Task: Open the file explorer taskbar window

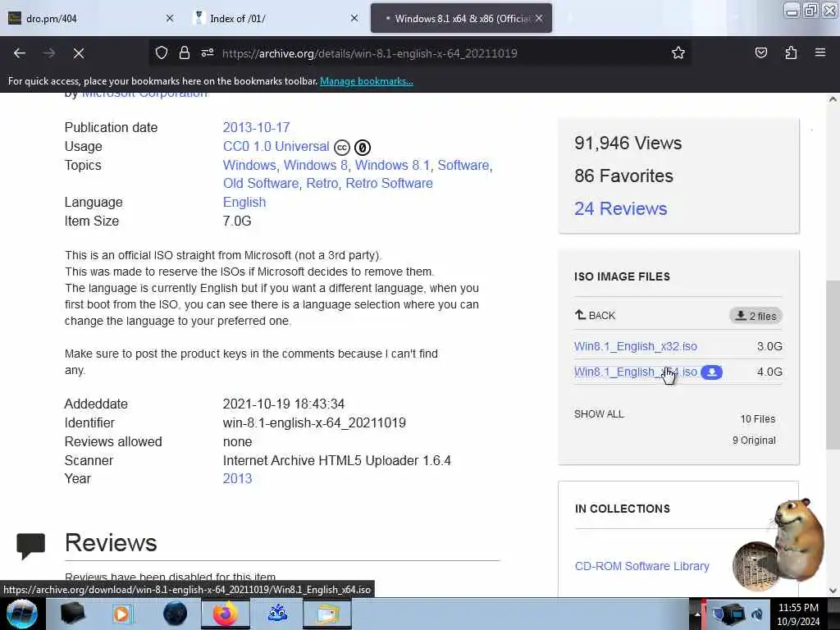Action: (327, 614)
